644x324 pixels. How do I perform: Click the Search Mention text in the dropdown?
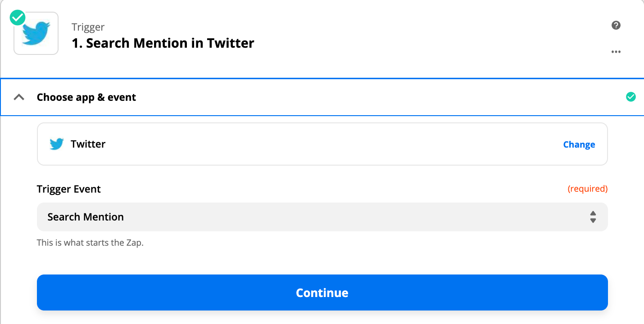point(86,217)
